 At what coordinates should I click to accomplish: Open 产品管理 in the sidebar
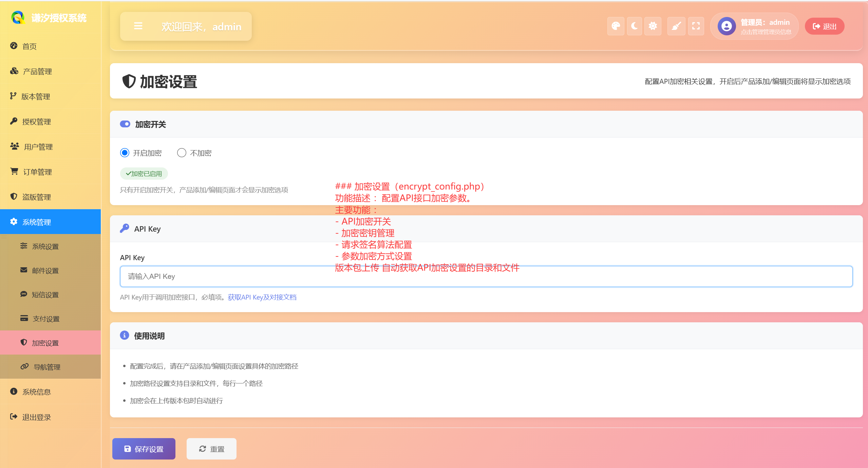[50, 71]
